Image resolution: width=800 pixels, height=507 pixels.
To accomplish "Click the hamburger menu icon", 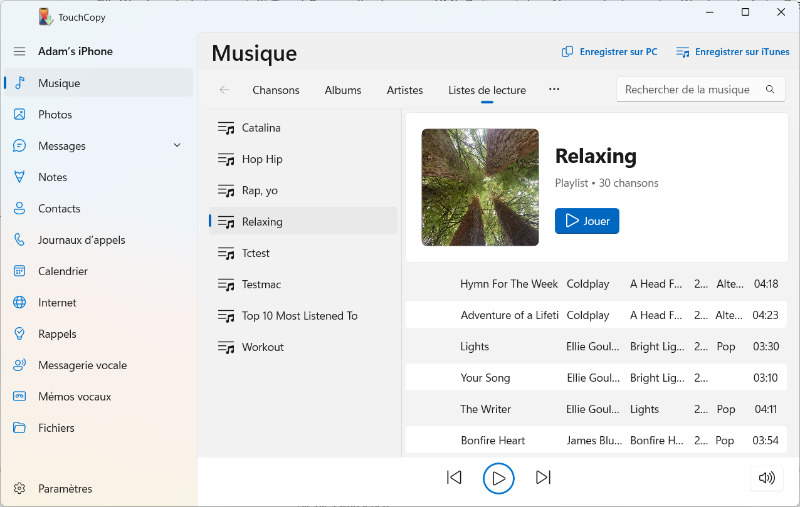I will (x=19, y=51).
